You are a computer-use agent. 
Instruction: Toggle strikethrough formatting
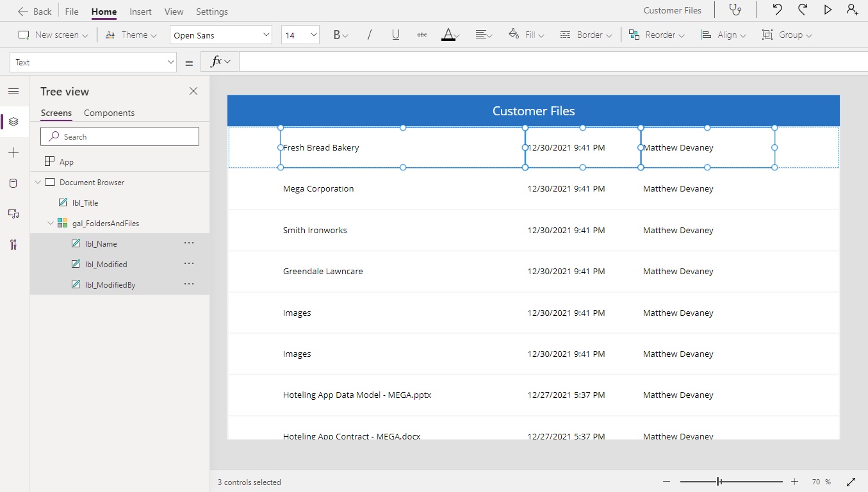coord(422,35)
